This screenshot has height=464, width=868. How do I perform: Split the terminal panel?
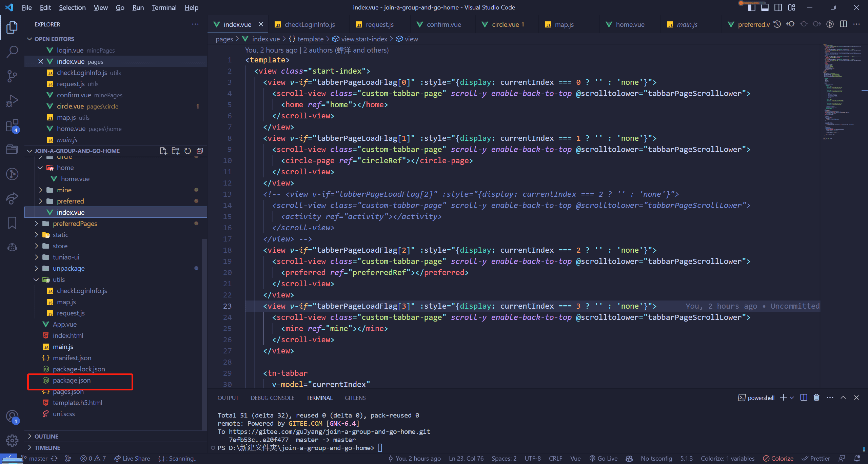coord(804,398)
